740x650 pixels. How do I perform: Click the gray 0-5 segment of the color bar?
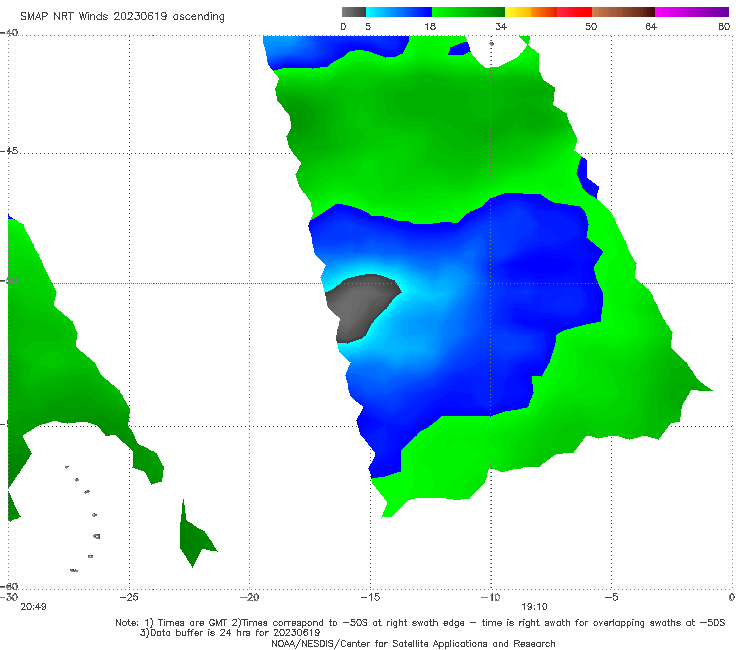click(354, 12)
